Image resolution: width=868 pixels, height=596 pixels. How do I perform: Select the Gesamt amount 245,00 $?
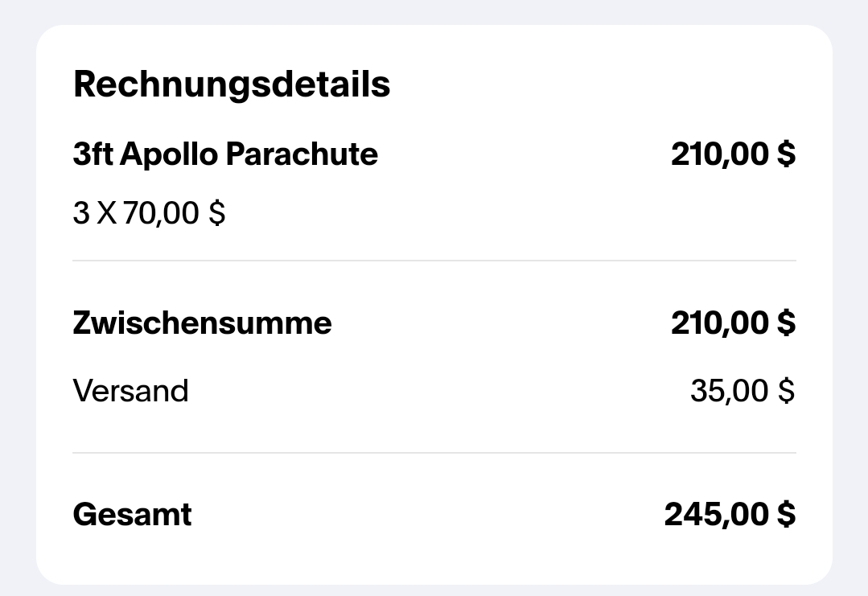pos(730,514)
